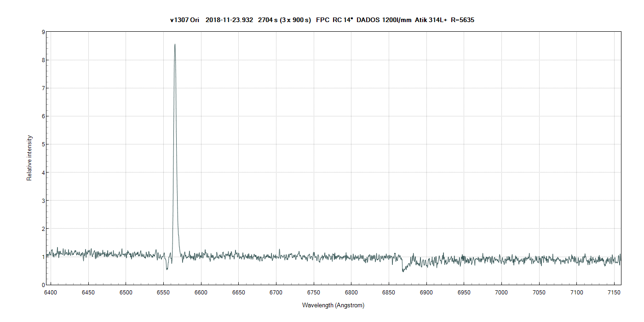
Task: Click the 6600 tick label on the x-axis
Action: [x=201, y=293]
